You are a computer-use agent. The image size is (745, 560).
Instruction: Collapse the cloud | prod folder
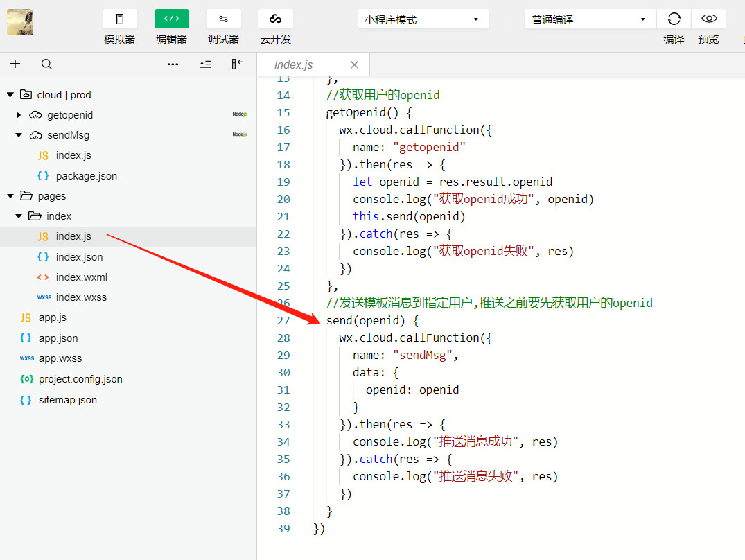coord(10,95)
